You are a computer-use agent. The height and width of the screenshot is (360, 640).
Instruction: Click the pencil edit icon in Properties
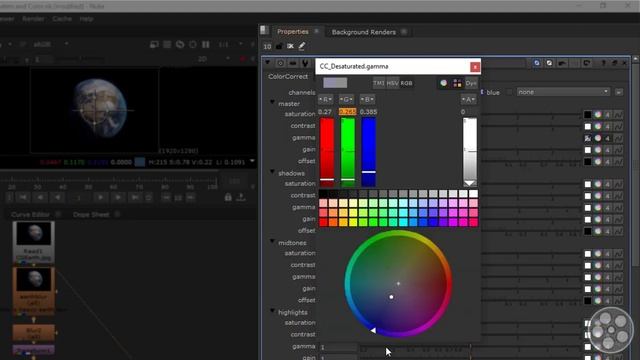302,46
